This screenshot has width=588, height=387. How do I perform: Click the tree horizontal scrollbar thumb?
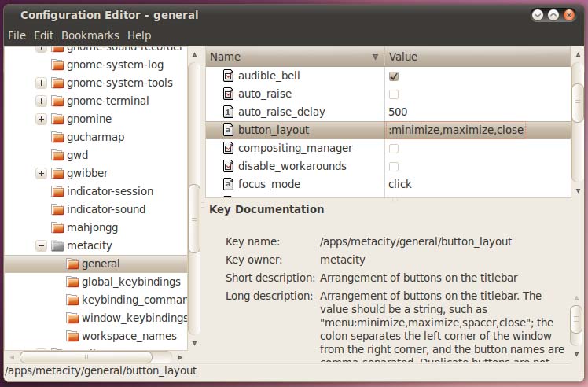86,357
